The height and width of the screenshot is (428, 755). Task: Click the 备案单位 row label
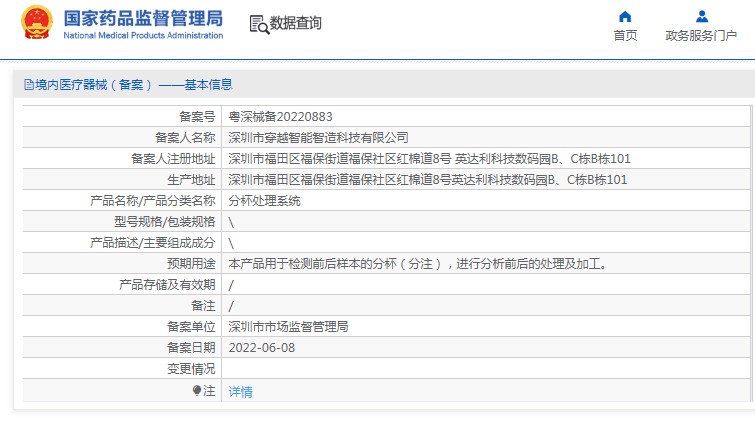pyautogui.click(x=191, y=327)
